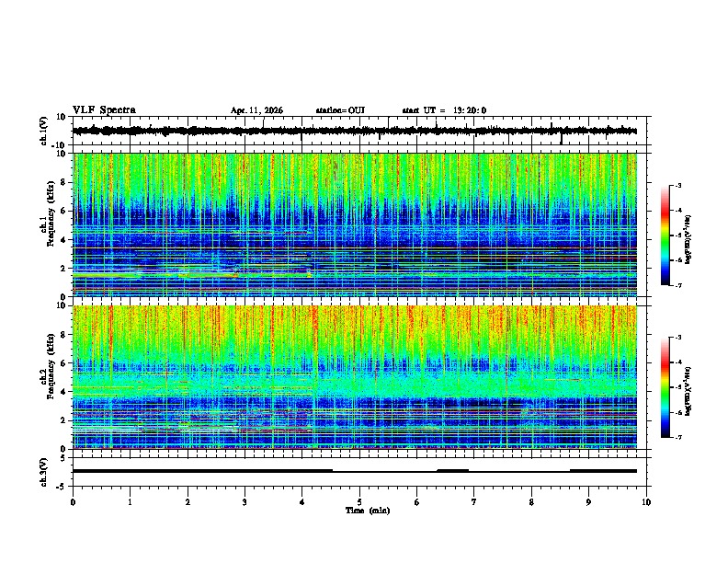Click the ch.1 spectrogram color scale bar
728x563 pixels.
665,235
